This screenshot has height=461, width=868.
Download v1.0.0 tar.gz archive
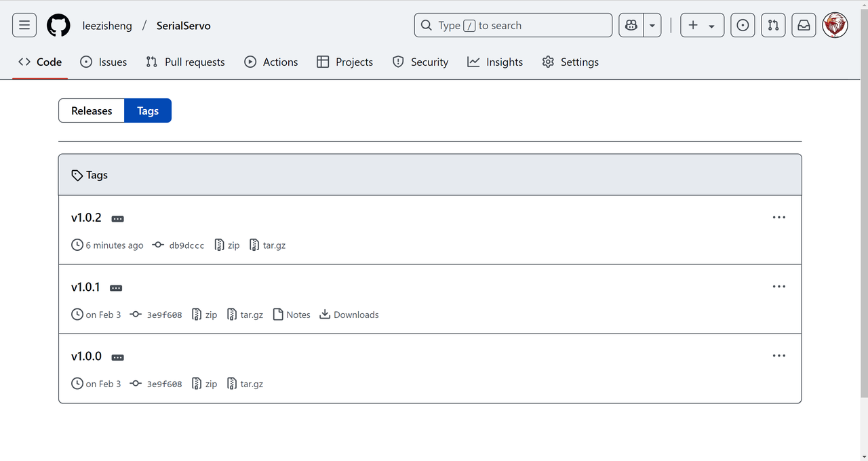245,384
